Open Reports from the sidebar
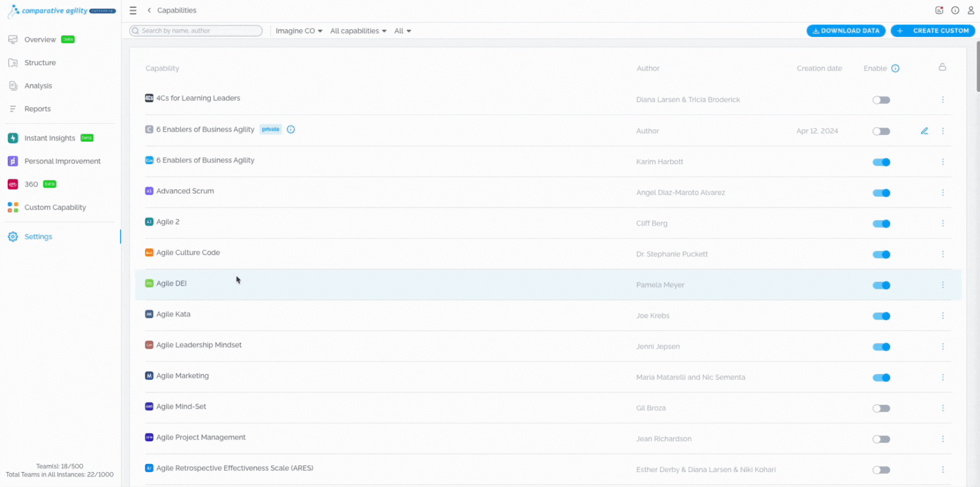 point(37,109)
